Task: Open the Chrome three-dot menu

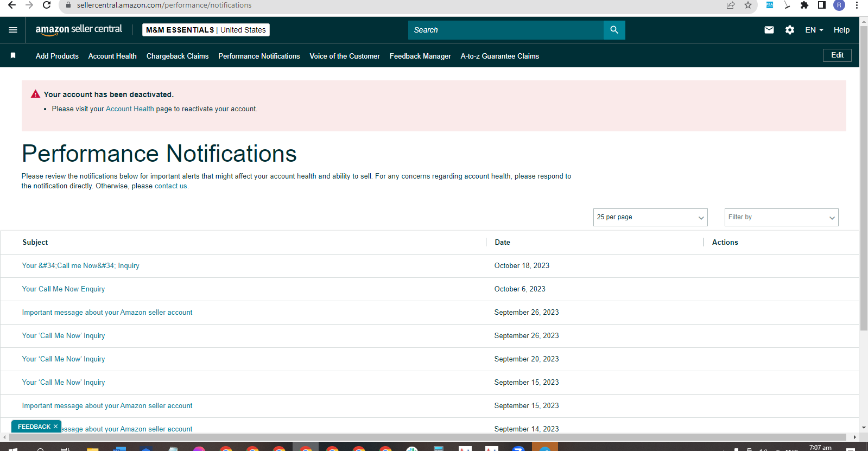Action: pos(857,5)
